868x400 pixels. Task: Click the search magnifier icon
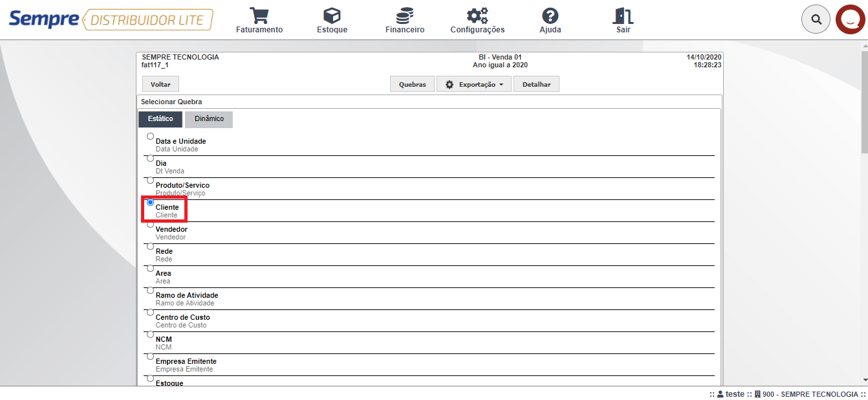pyautogui.click(x=816, y=19)
